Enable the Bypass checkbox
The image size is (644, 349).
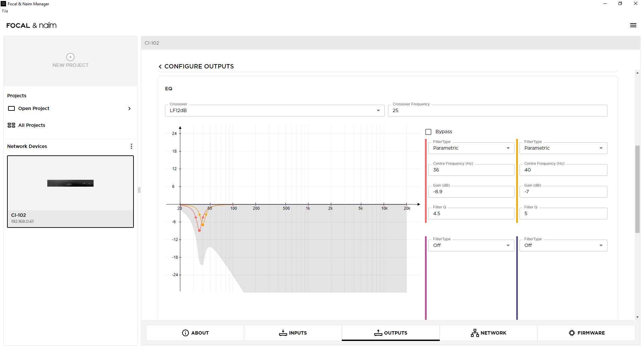click(428, 132)
